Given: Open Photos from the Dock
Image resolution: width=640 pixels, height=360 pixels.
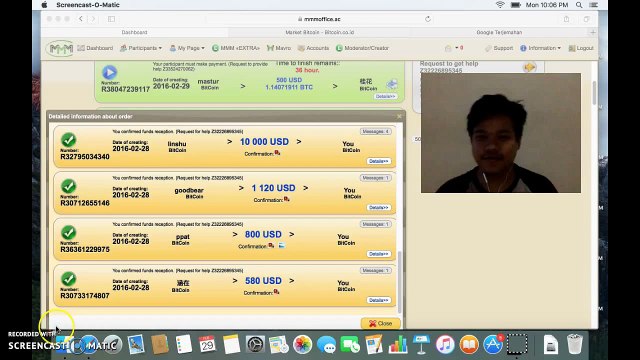Looking at the screenshot, I should [303, 344].
